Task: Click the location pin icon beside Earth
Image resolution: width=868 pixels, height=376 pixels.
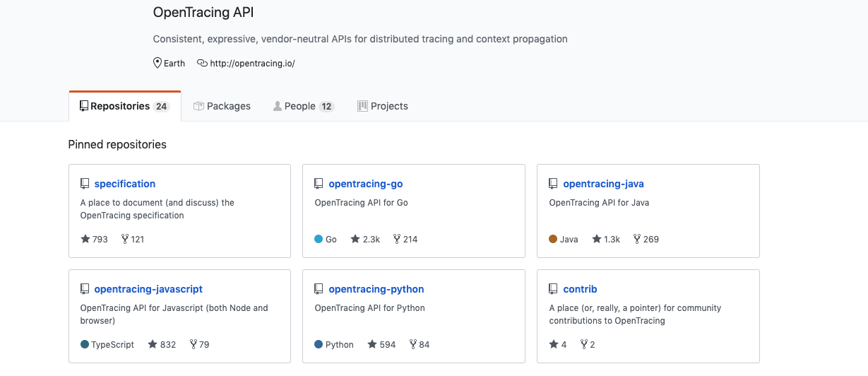Action: pos(157,63)
